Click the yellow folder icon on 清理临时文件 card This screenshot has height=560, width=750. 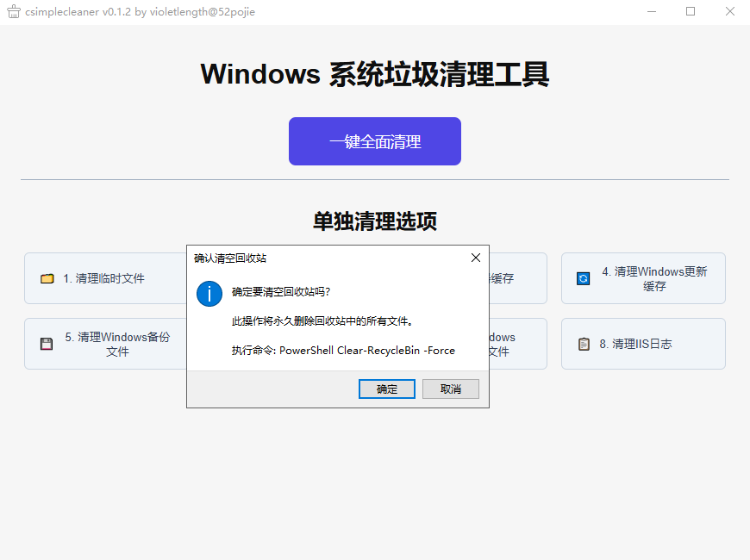[47, 278]
